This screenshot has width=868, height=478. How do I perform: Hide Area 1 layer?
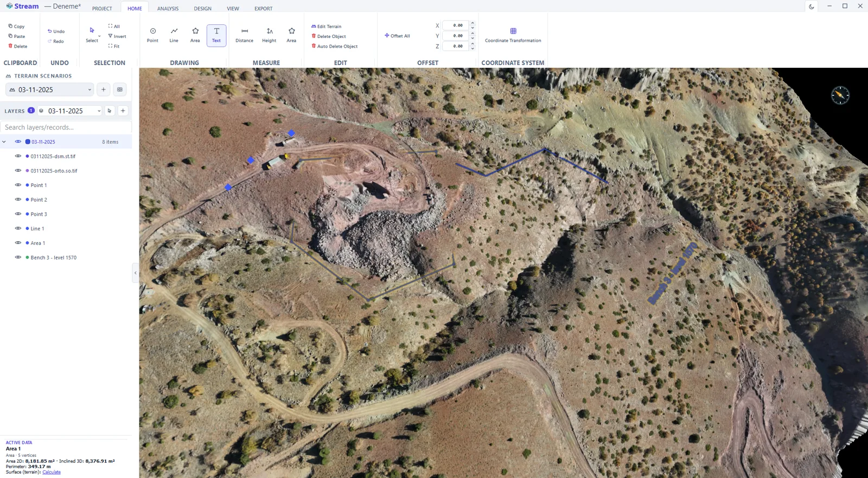coord(18,243)
